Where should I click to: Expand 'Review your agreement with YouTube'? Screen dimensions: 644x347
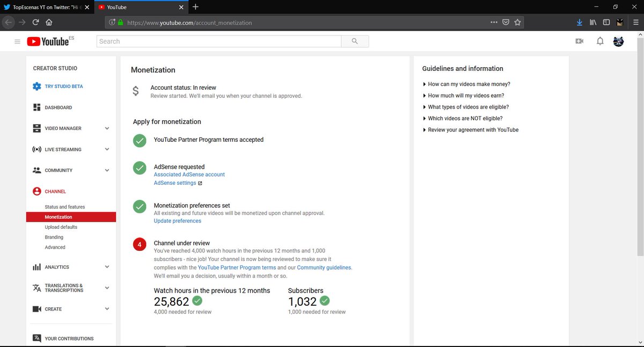471,129
